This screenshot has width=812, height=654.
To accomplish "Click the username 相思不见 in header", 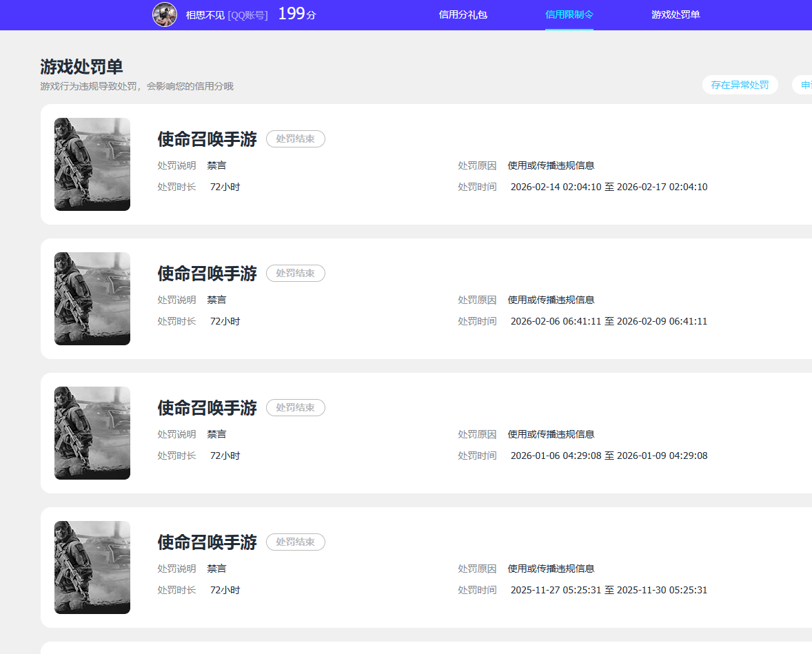I will pos(205,15).
